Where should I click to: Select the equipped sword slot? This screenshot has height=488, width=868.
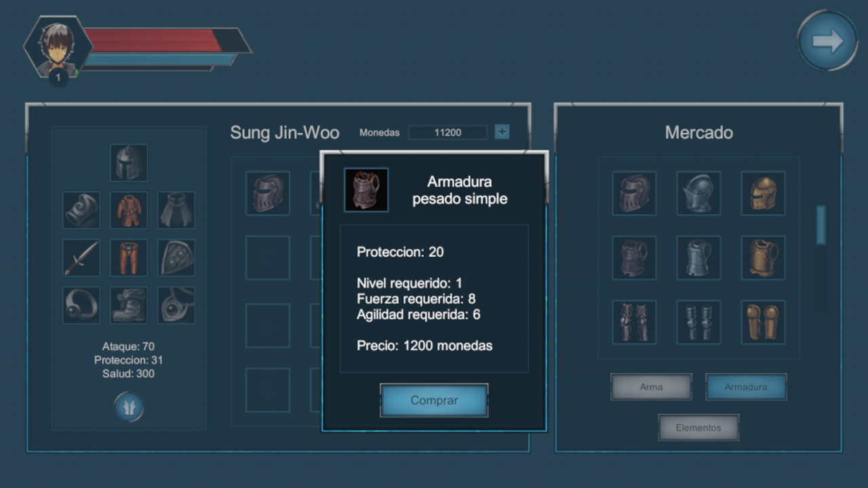(x=81, y=258)
